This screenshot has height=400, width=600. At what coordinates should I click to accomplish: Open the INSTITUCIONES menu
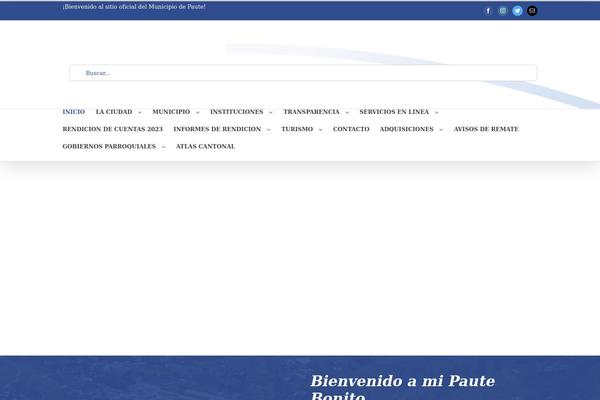(236, 112)
